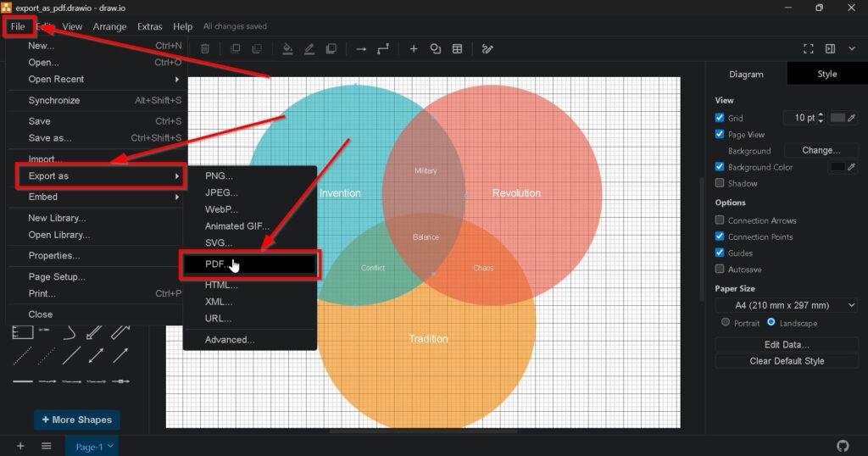Choose PDF from the Export as submenu
This screenshot has width=868, height=456.
249,264
